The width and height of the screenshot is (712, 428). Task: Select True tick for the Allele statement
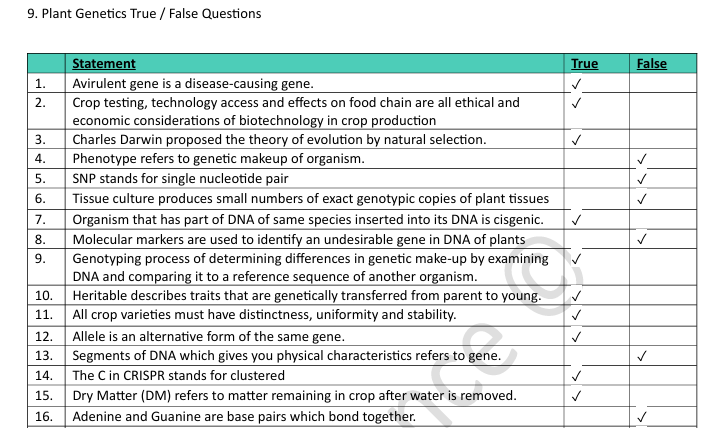[576, 336]
